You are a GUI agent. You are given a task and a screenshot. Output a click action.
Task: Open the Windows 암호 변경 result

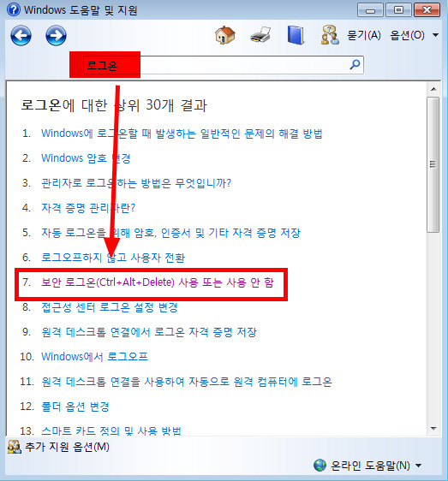(86, 158)
